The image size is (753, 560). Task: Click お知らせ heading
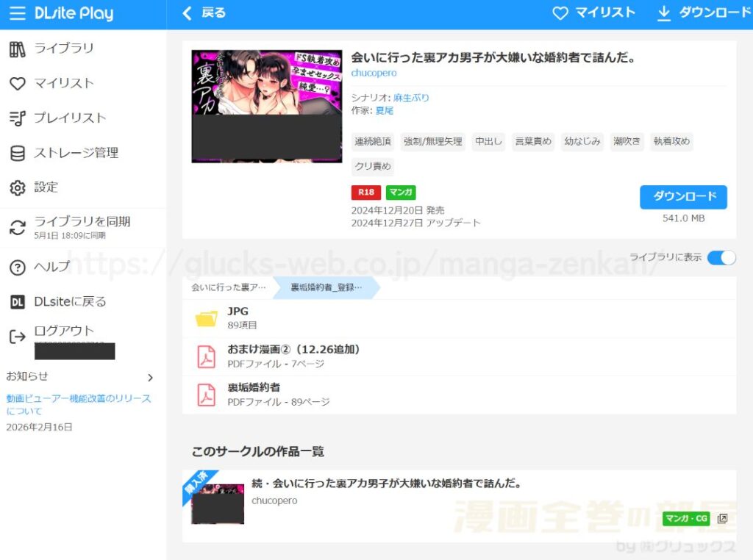point(27,376)
